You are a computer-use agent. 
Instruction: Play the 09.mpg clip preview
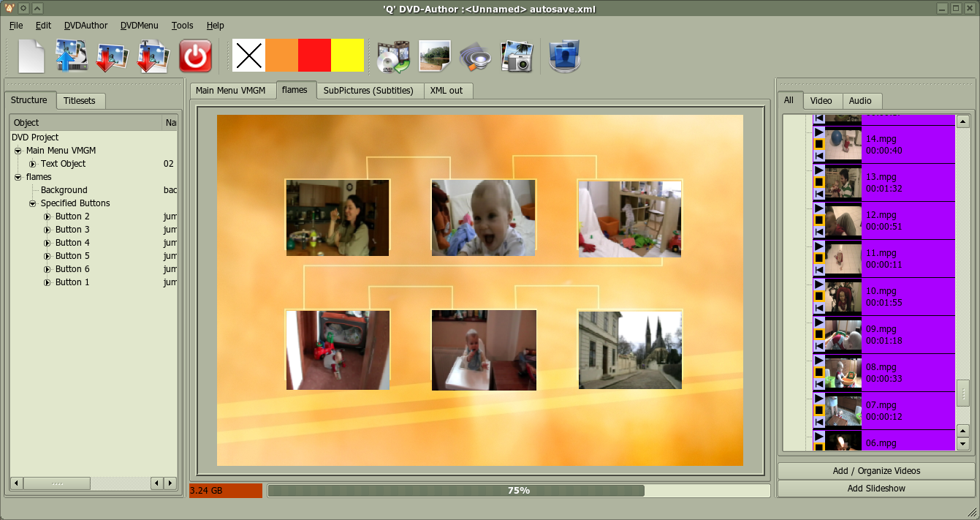(x=818, y=323)
